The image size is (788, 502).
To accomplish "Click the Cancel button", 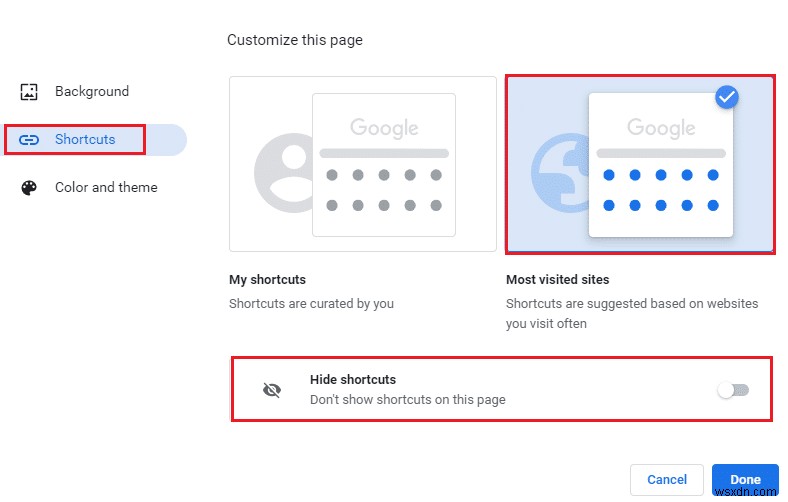I will pos(667,479).
